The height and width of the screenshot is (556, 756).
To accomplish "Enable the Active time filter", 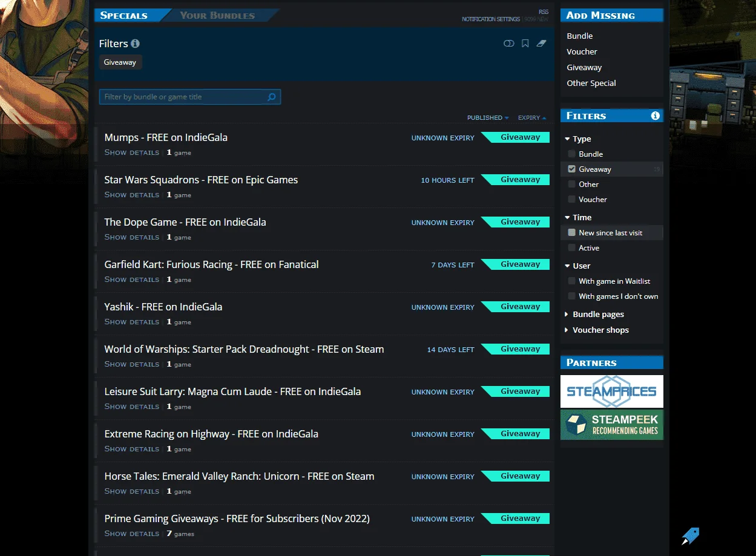I will click(571, 248).
